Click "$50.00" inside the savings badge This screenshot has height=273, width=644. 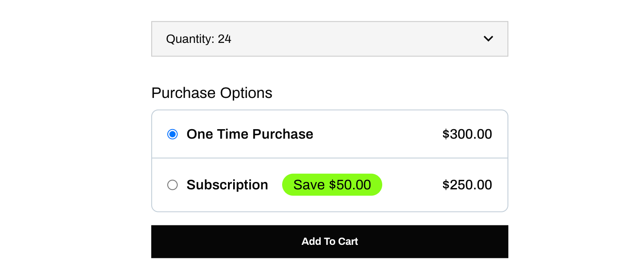(x=350, y=185)
